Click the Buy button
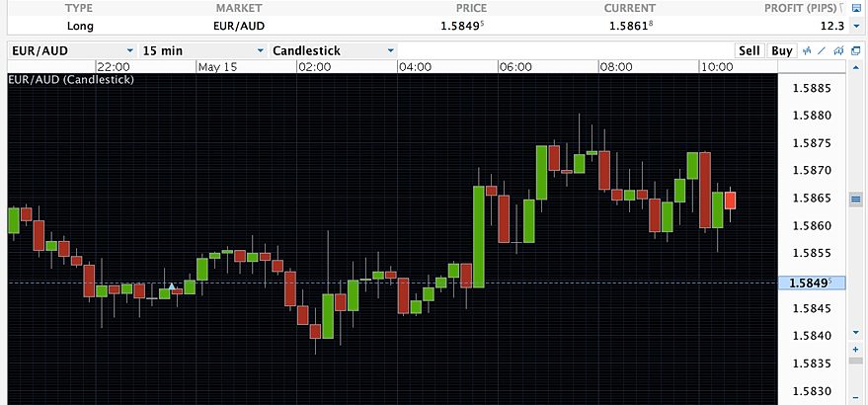The width and height of the screenshot is (868, 405). pyautogui.click(x=782, y=51)
